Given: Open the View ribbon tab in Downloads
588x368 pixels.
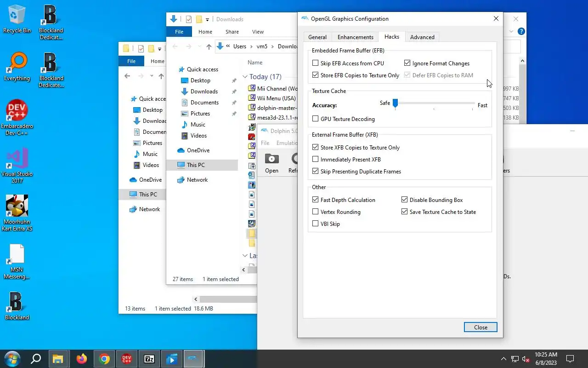Looking at the screenshot, I should 258,32.
